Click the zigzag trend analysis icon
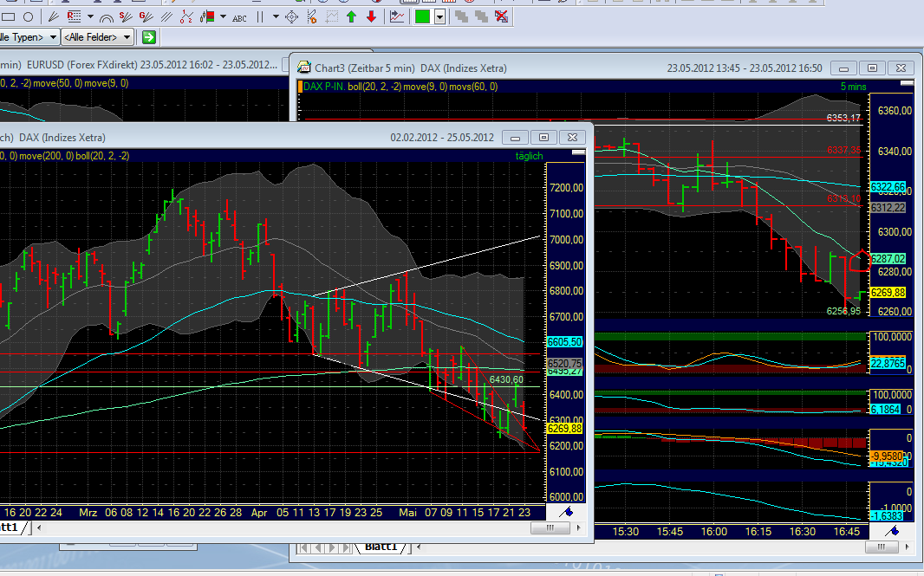This screenshot has width=924, height=576. pyautogui.click(x=397, y=16)
